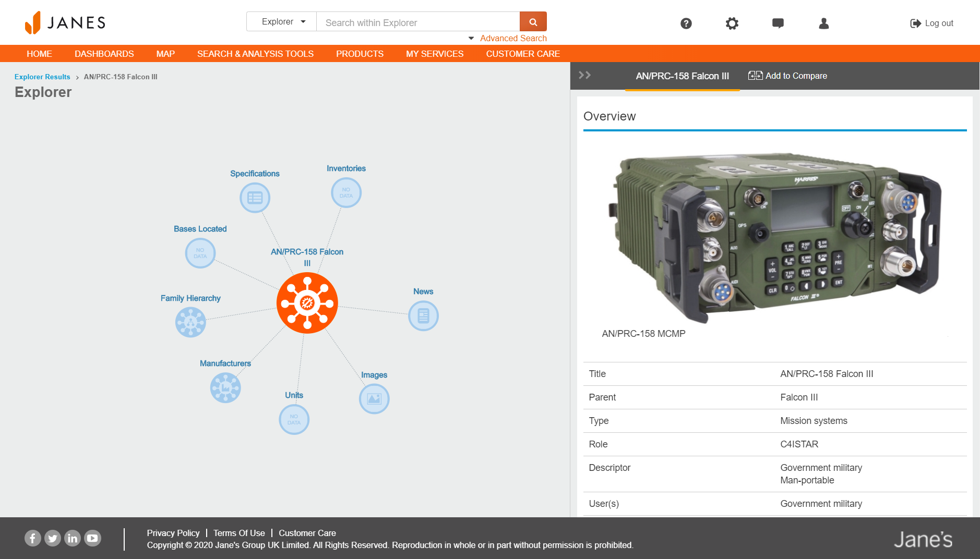Open the MY SERVICES menu
980x559 pixels.
[x=435, y=54]
